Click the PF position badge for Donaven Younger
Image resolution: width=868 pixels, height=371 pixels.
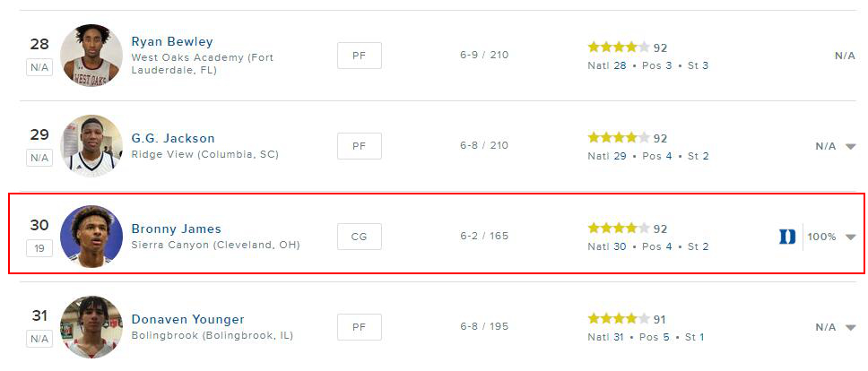click(x=360, y=327)
